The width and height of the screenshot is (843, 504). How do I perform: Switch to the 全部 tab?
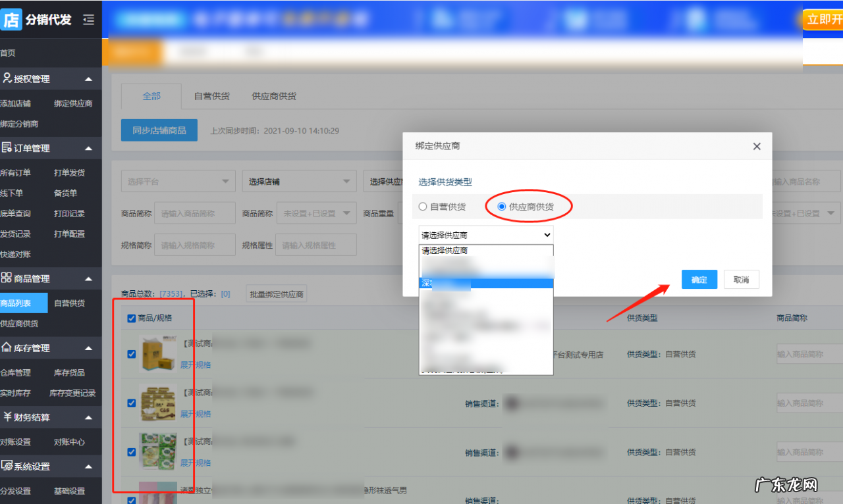[x=151, y=96]
